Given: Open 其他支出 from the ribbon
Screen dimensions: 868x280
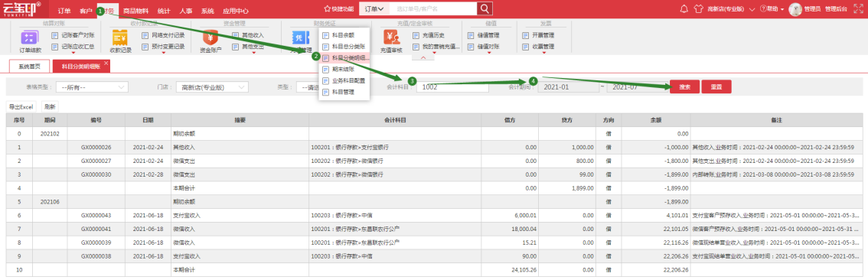Looking at the screenshot, I should (x=249, y=47).
